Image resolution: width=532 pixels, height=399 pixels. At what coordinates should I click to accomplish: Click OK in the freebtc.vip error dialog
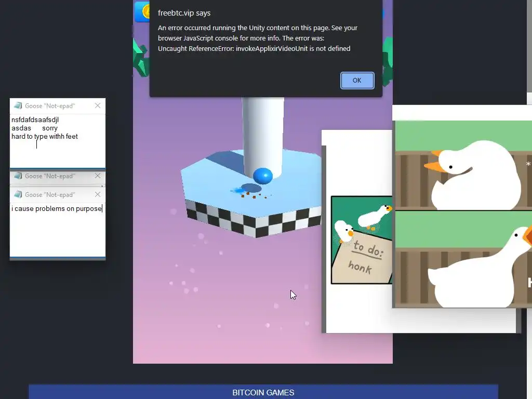click(x=357, y=81)
